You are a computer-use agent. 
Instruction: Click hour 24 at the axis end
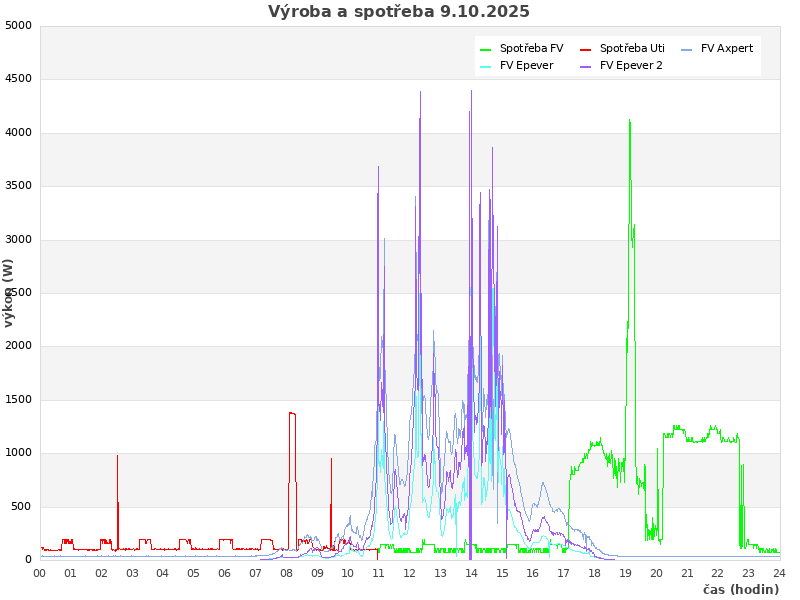(779, 573)
